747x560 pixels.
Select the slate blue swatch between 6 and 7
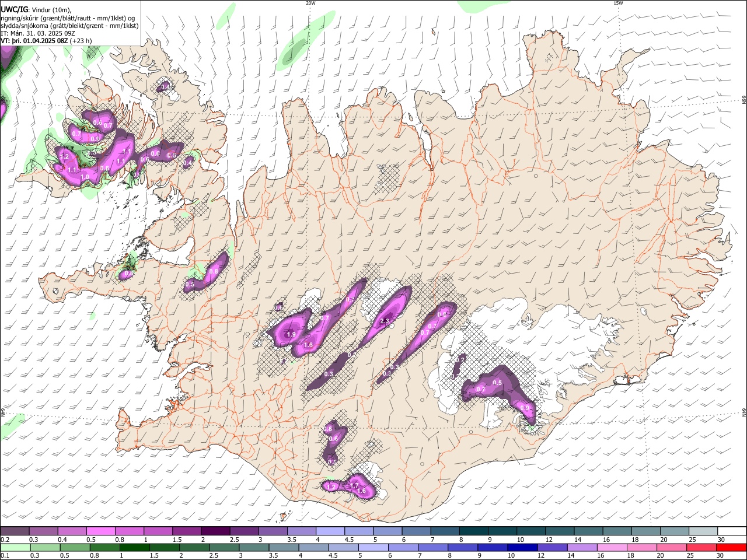pos(416,531)
